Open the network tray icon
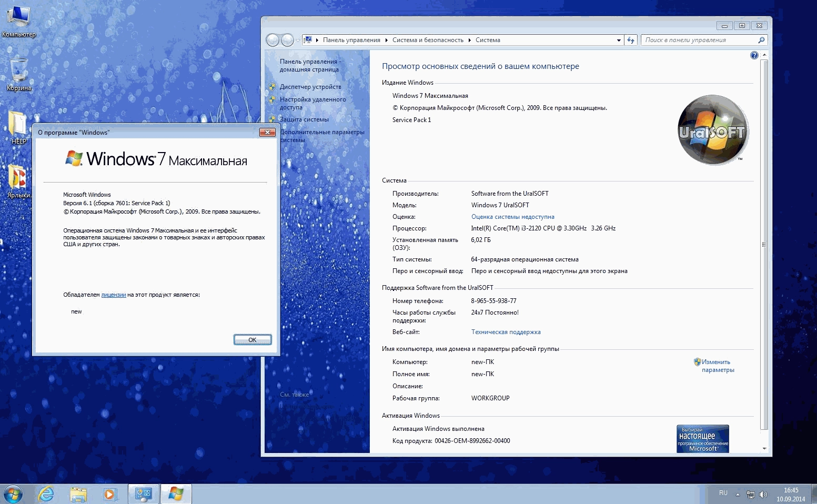Viewport: 817px width, 504px height. [x=751, y=495]
